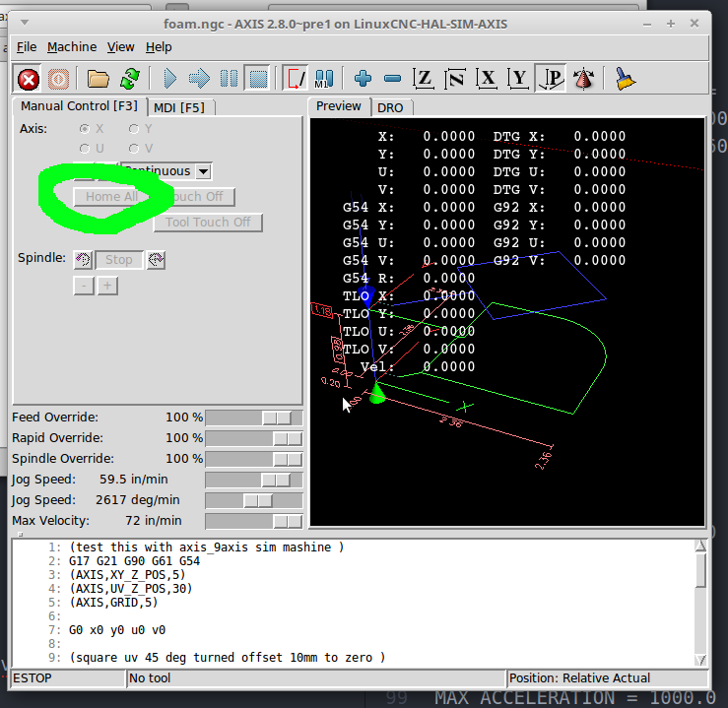Click the spindle clockwise icon

pyautogui.click(x=156, y=260)
